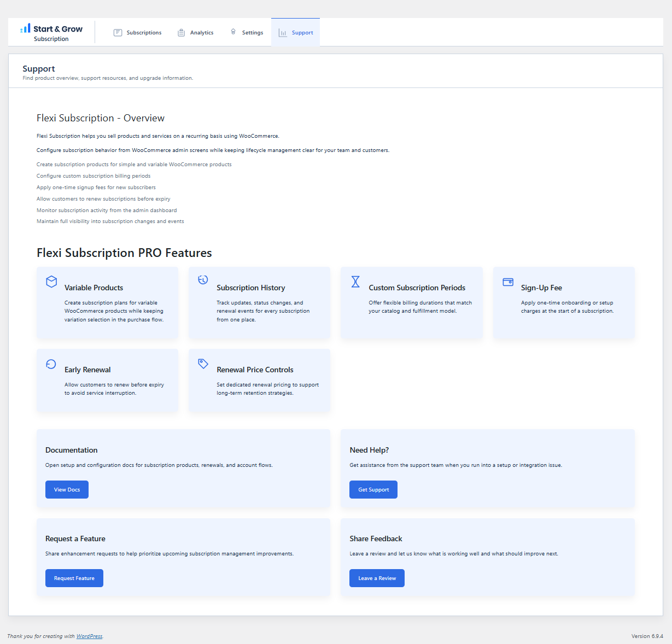The height and width of the screenshot is (644, 672).
Task: Open the Subscriptions tab
Action: click(x=137, y=33)
